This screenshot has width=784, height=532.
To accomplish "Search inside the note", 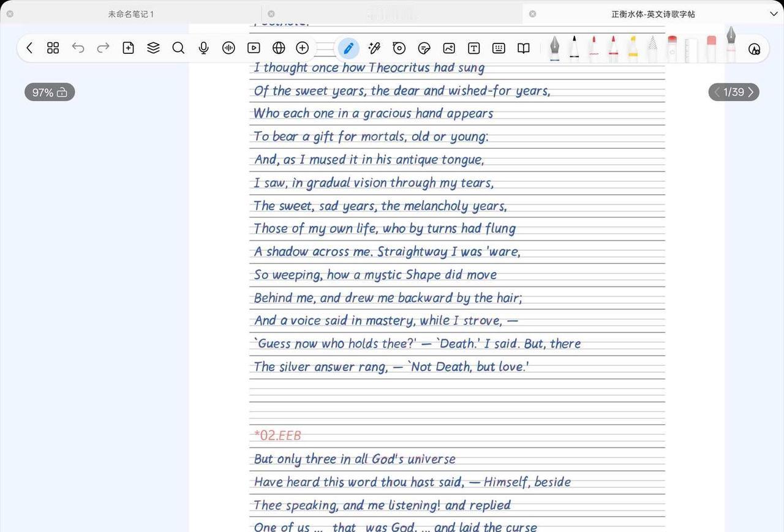I will pos(178,48).
